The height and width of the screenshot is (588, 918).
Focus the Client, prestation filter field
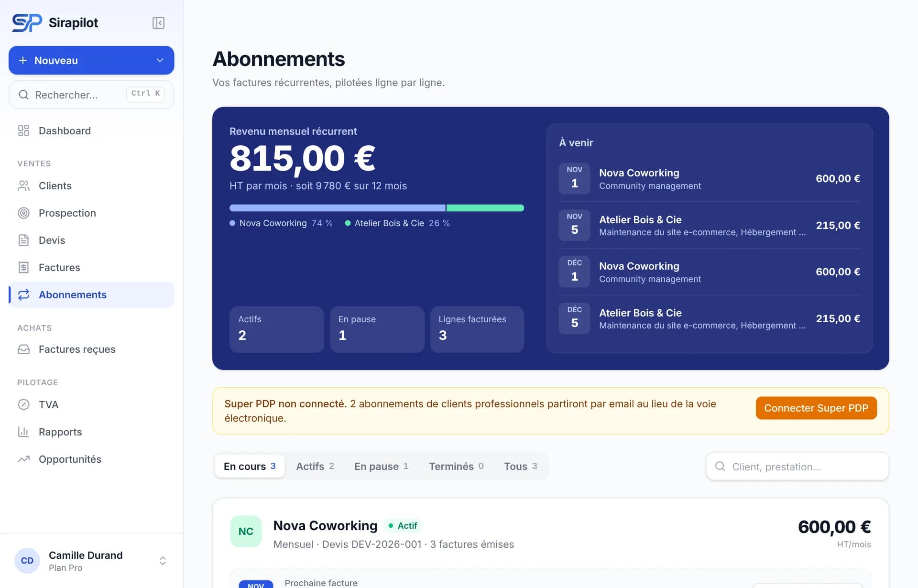(x=797, y=466)
